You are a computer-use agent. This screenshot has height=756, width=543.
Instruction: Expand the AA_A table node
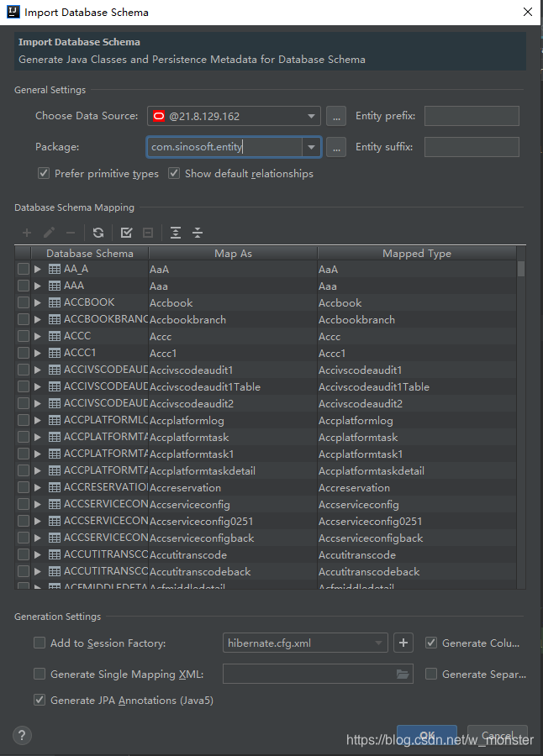(x=38, y=269)
